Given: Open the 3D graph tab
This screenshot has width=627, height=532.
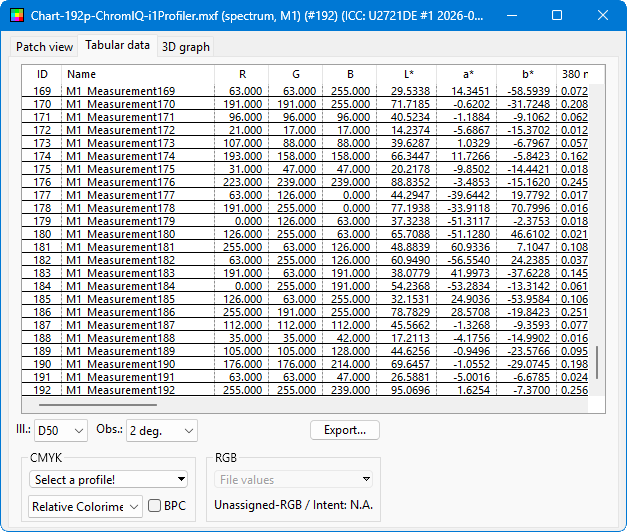Looking at the screenshot, I should pyautogui.click(x=186, y=47).
